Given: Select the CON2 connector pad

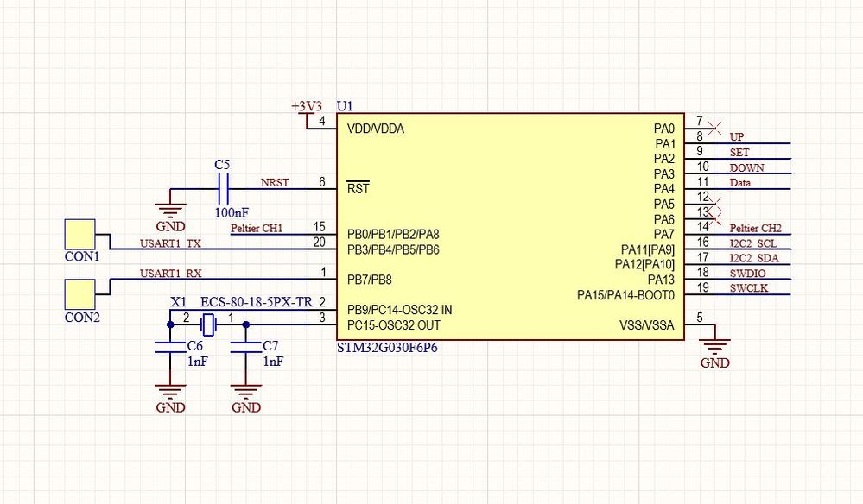Looking at the screenshot, I should 79,294.
